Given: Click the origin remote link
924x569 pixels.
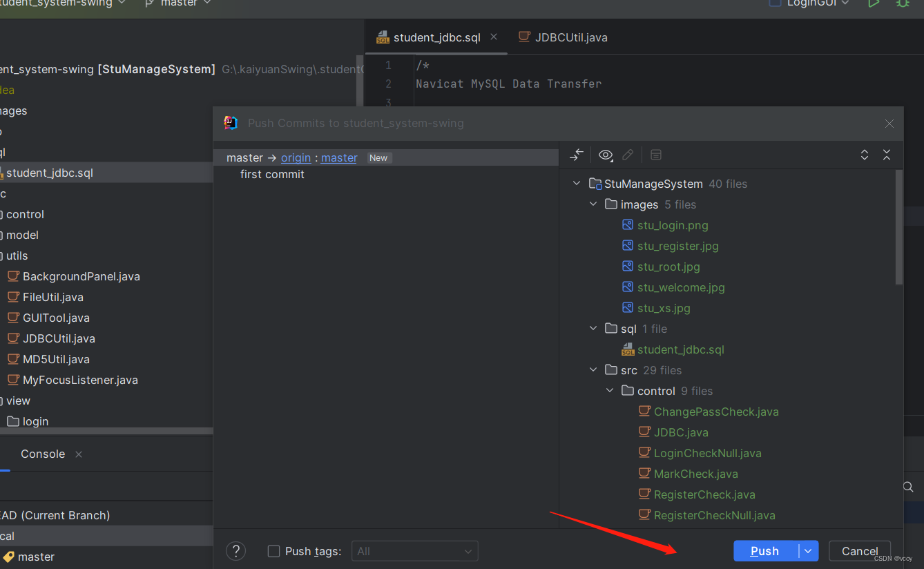Looking at the screenshot, I should point(296,157).
